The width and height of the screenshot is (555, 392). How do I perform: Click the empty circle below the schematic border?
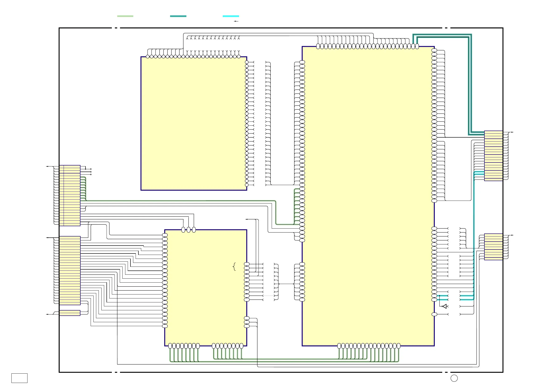coord(454,378)
